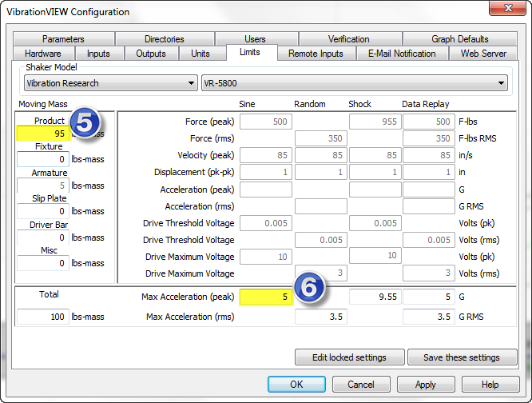Click the Apply button
The width and height of the screenshot is (532, 403).
point(425,385)
